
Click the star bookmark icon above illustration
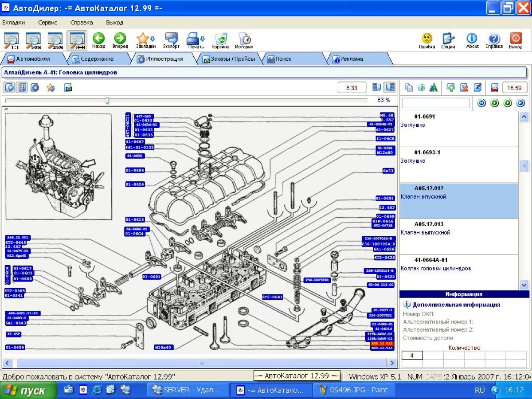click(x=51, y=88)
